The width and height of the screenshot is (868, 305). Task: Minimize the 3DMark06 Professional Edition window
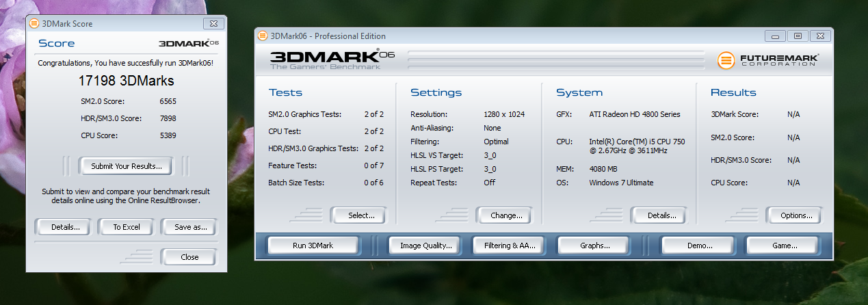click(776, 36)
